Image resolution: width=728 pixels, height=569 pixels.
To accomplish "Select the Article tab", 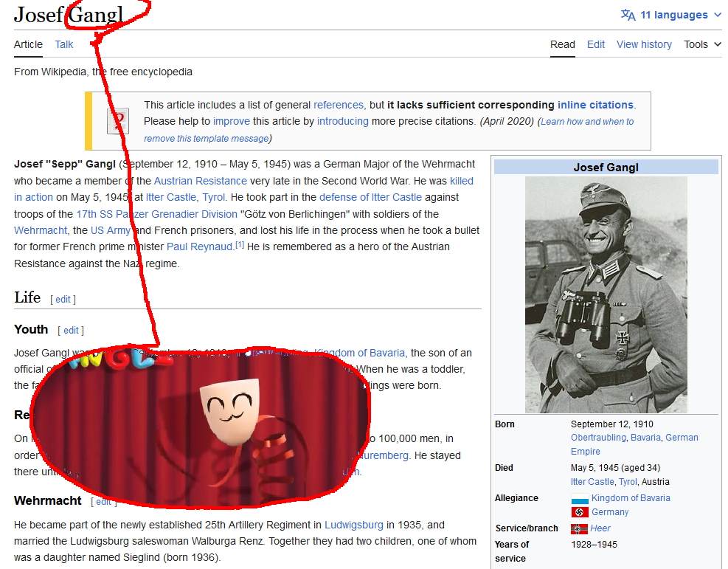I will (28, 44).
